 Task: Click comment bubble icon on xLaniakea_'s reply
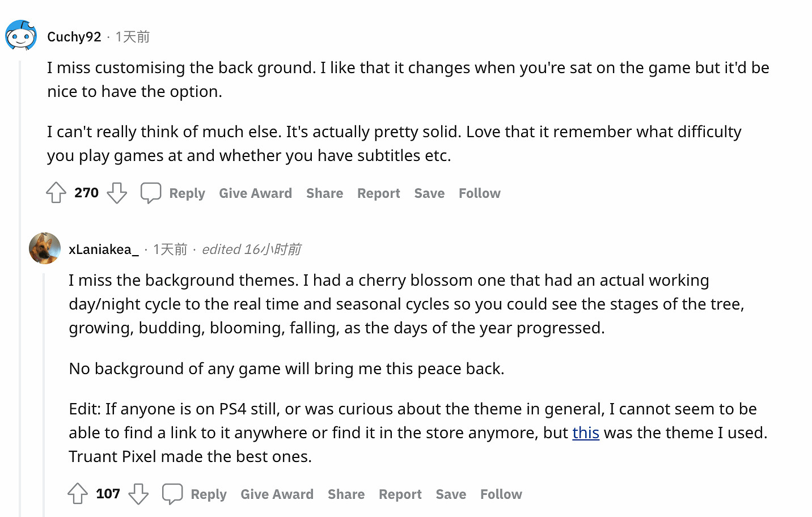172,494
